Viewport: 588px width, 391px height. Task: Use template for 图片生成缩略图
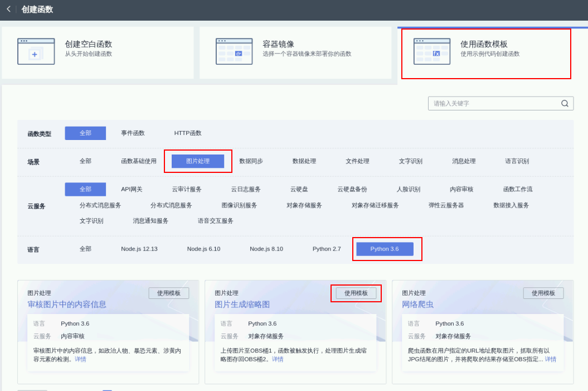point(356,293)
